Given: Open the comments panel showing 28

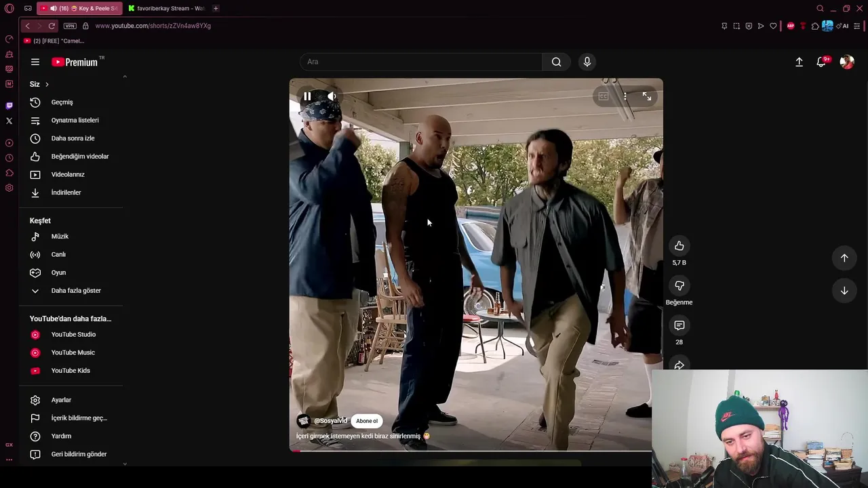Looking at the screenshot, I should pos(679,325).
